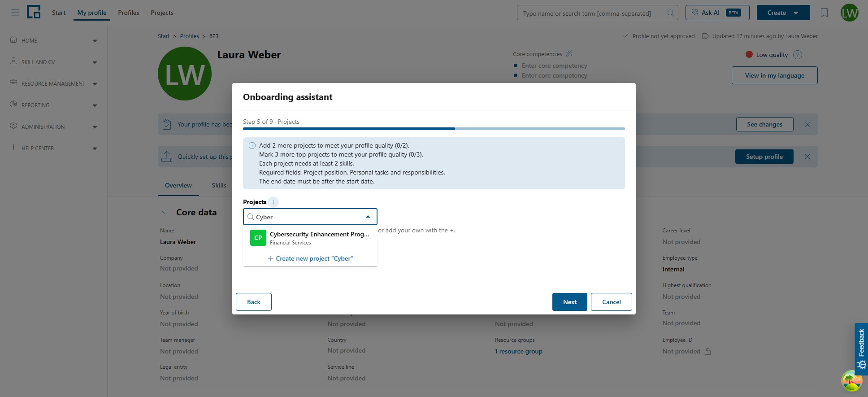This screenshot has width=868, height=397.
Task: Click the onboarding step progress bar
Action: (434, 129)
